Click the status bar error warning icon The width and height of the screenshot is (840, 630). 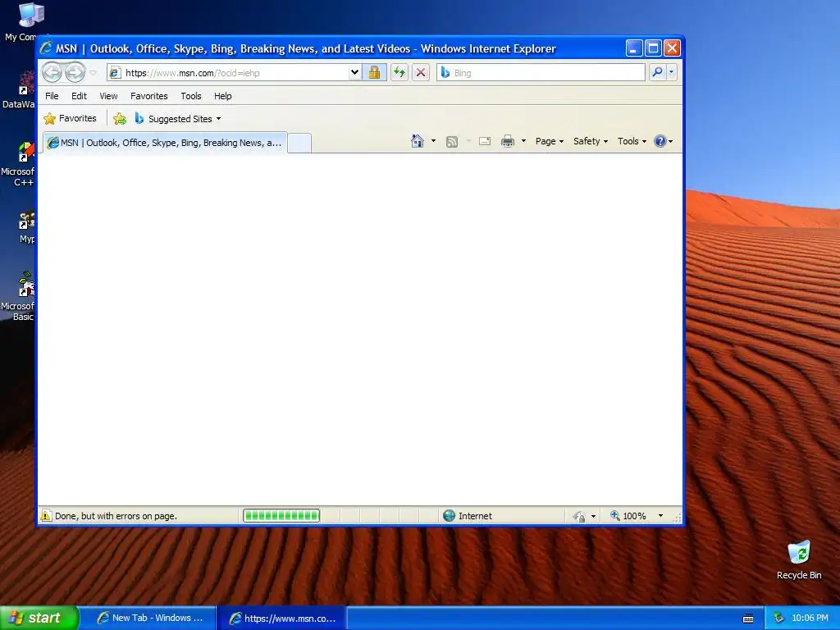tap(46, 516)
